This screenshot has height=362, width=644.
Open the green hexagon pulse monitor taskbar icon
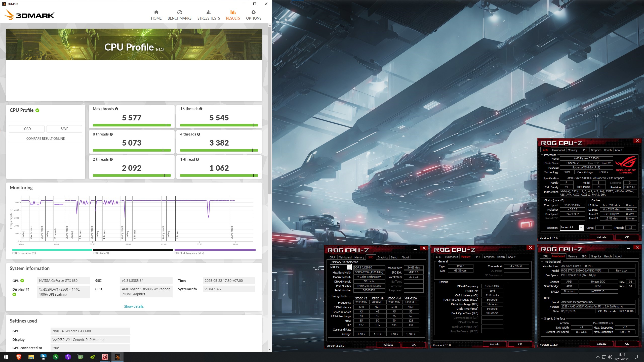(56, 357)
